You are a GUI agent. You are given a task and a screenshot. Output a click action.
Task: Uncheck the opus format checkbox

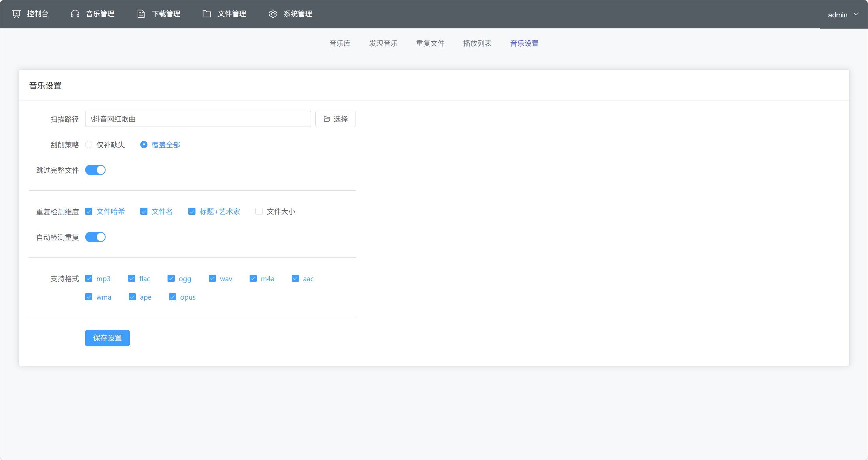click(x=173, y=297)
